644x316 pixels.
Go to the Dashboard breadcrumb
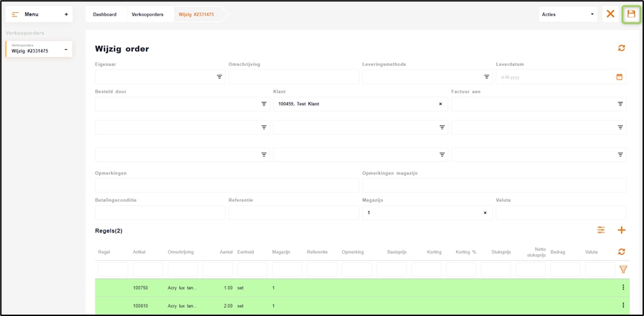[x=105, y=14]
